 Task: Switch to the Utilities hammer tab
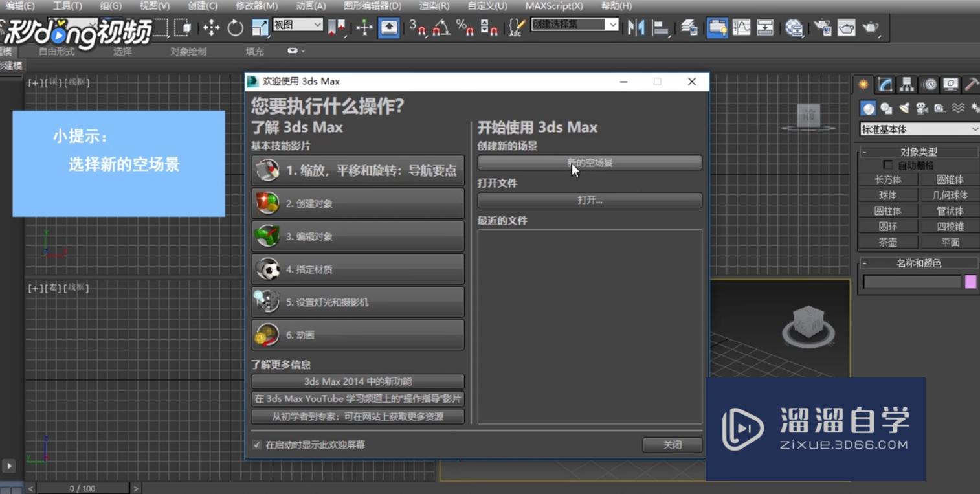tap(971, 84)
